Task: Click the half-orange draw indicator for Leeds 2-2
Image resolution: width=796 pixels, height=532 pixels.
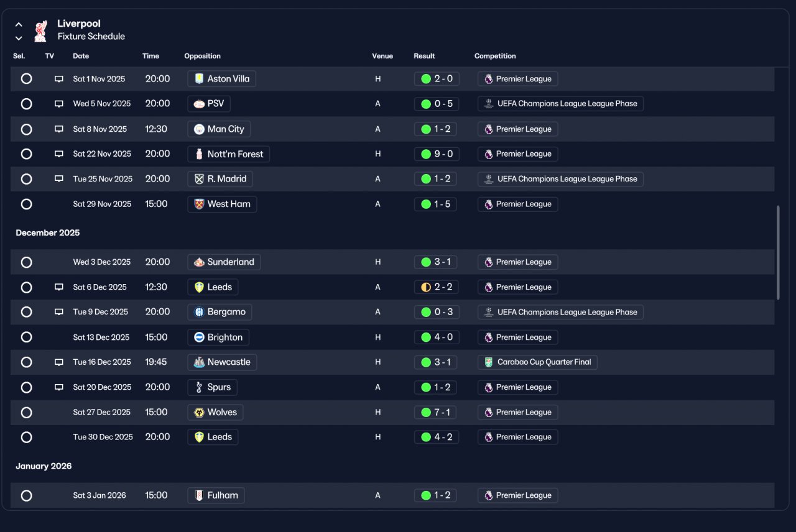Action: [x=426, y=287]
